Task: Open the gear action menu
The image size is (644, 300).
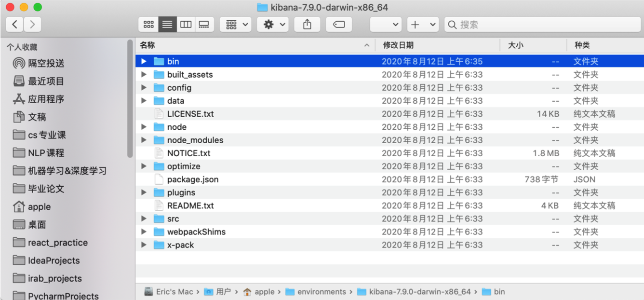Action: pos(272,24)
